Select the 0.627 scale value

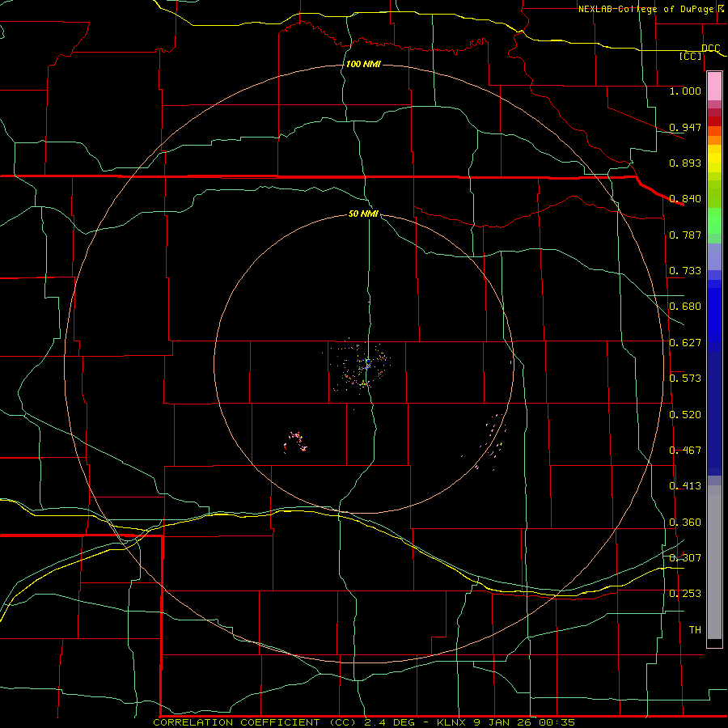685,343
